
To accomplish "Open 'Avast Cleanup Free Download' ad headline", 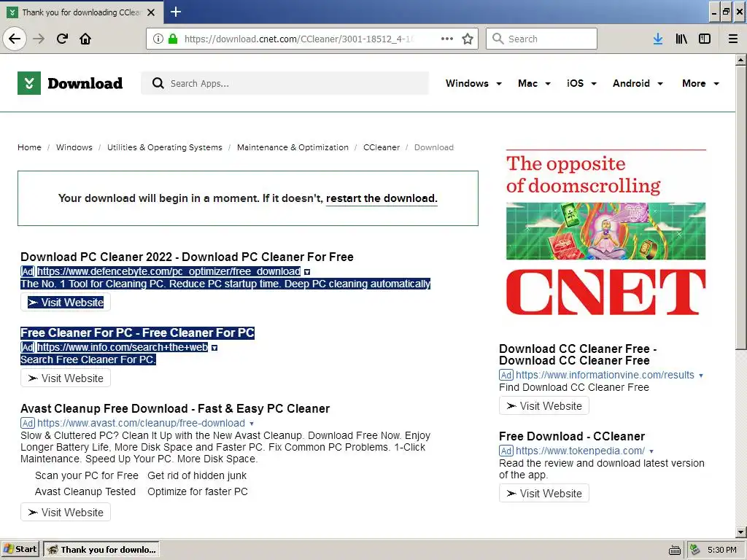I will 175,408.
